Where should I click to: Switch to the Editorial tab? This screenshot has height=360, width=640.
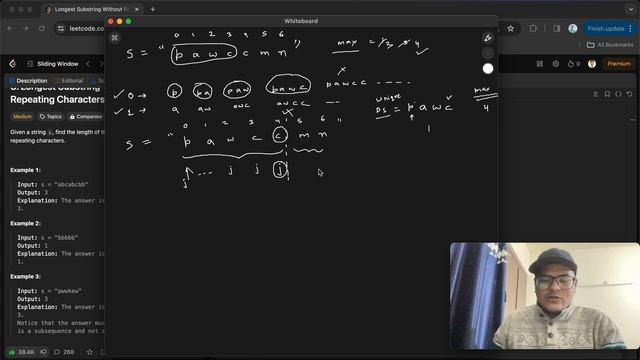69,81
